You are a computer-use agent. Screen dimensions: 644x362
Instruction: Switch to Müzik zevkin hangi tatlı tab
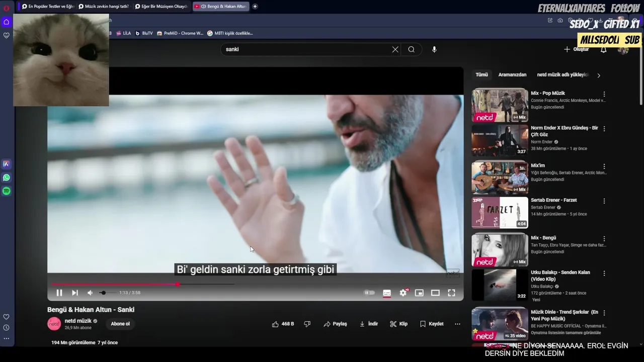coord(104,7)
